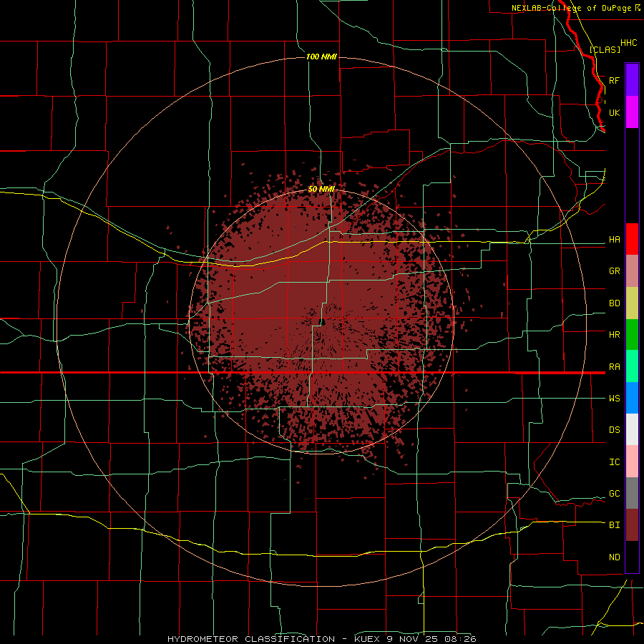Click the BD legend label
The height and width of the screenshot is (644, 644).
tap(614, 303)
